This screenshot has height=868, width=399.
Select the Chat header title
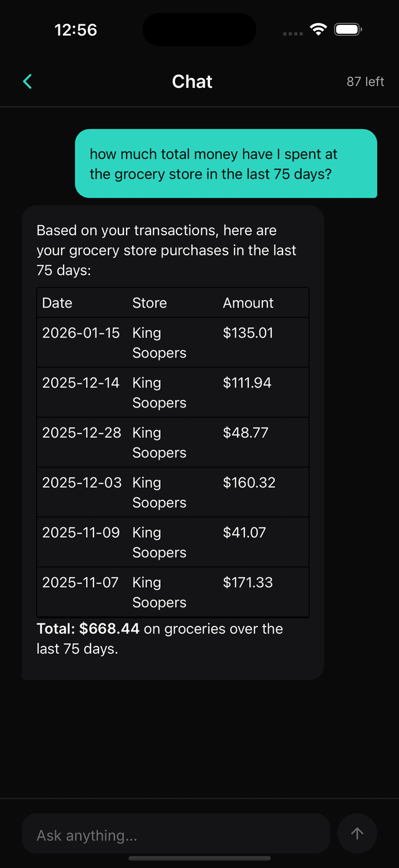click(x=192, y=82)
